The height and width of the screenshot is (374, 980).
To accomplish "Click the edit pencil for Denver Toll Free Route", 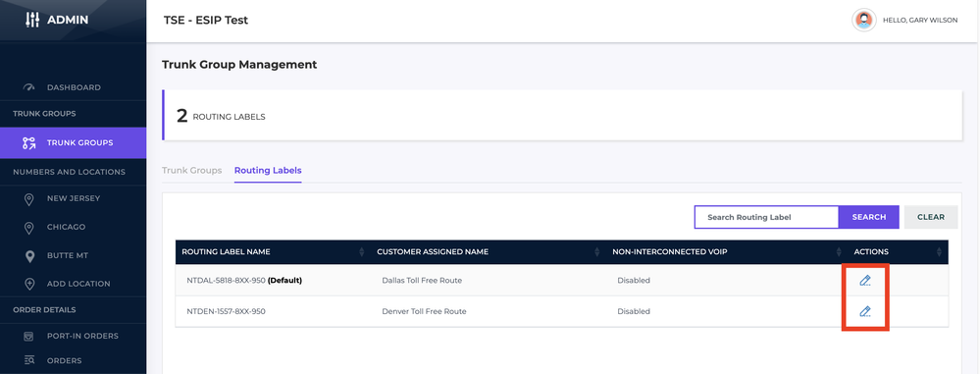I will click(865, 311).
